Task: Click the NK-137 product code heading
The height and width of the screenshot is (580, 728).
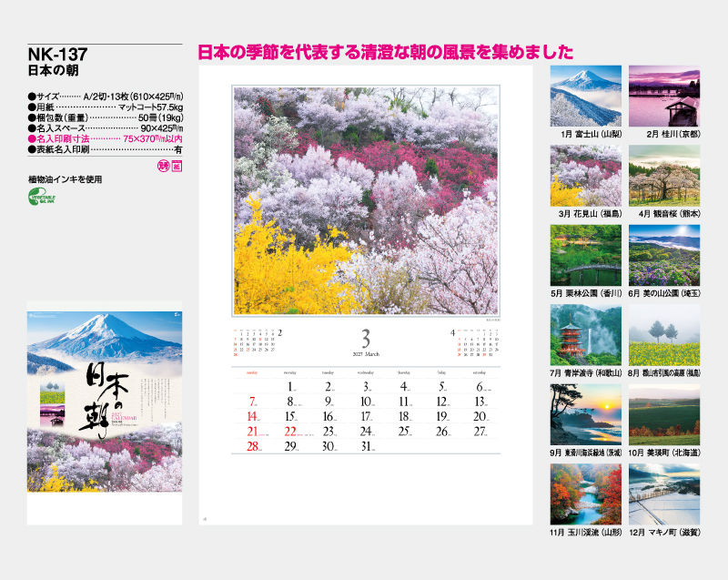Action: point(57,55)
